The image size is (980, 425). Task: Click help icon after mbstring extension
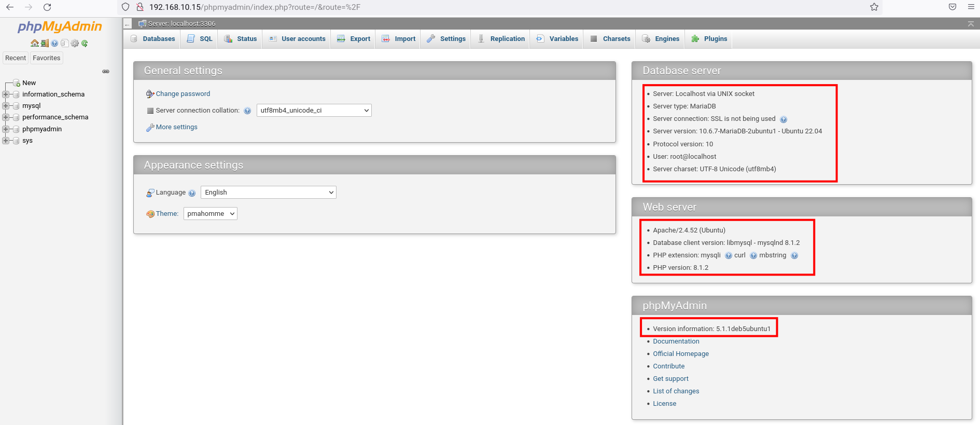pyautogui.click(x=794, y=255)
